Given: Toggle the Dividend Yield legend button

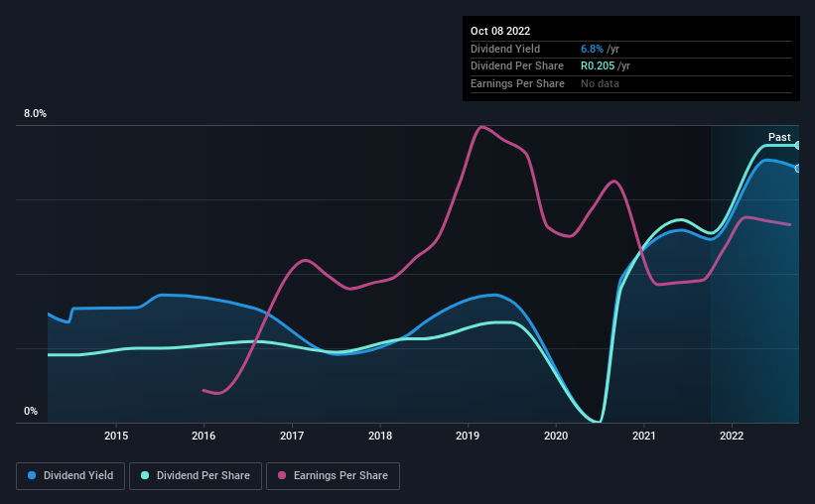Looking at the screenshot, I should tap(70, 476).
